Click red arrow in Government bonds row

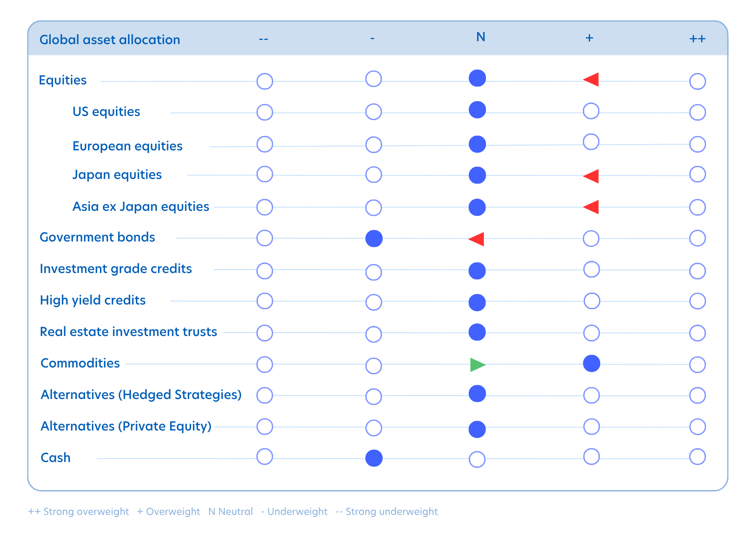(x=477, y=239)
